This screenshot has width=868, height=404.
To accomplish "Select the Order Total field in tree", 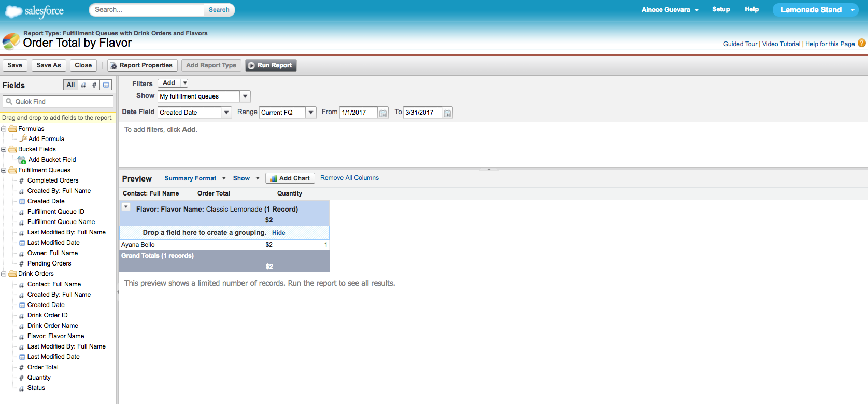I will (x=42, y=367).
